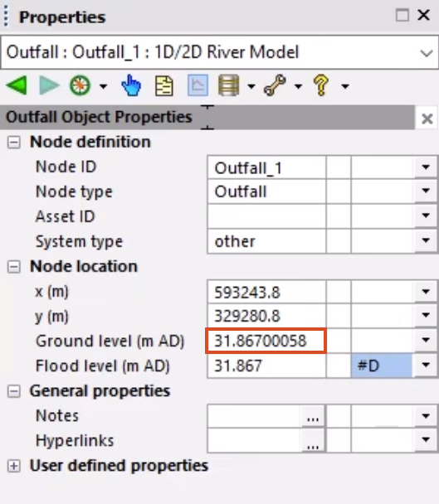The image size is (439, 504).
Task: Click the x (m) value 593243.8
Action: point(267,292)
